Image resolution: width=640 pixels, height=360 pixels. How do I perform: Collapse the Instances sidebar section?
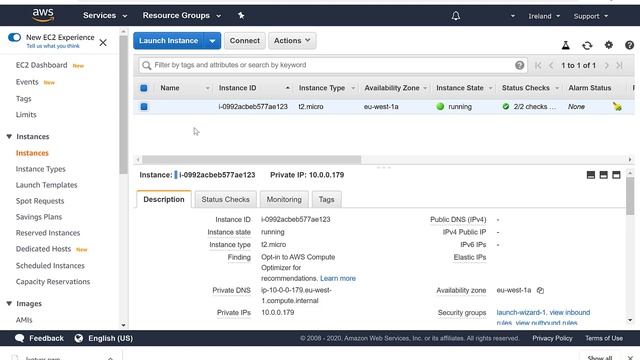click(9, 136)
